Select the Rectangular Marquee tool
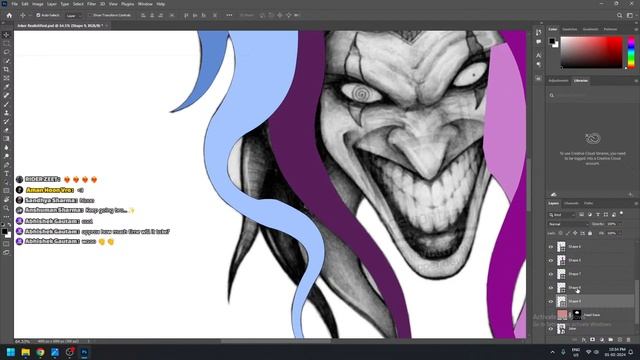The height and width of the screenshot is (360, 640). tap(6, 43)
